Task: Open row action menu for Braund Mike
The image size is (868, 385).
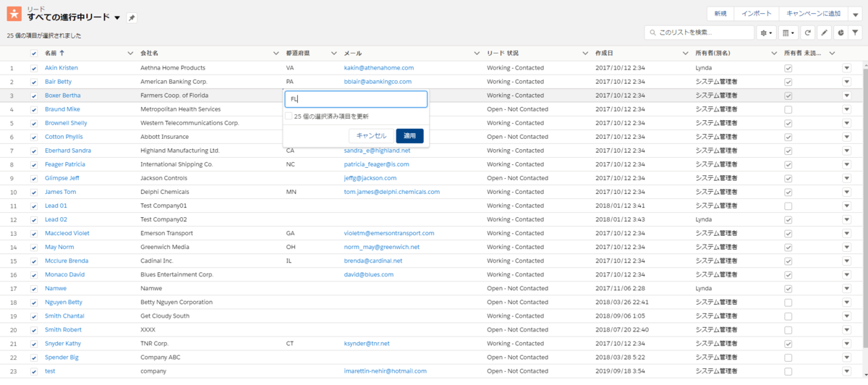Action: coord(847,109)
